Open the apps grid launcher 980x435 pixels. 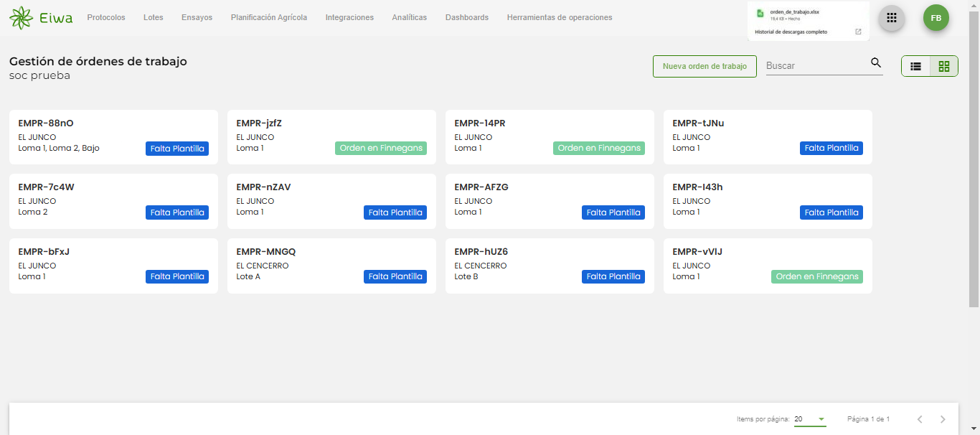pyautogui.click(x=892, y=18)
